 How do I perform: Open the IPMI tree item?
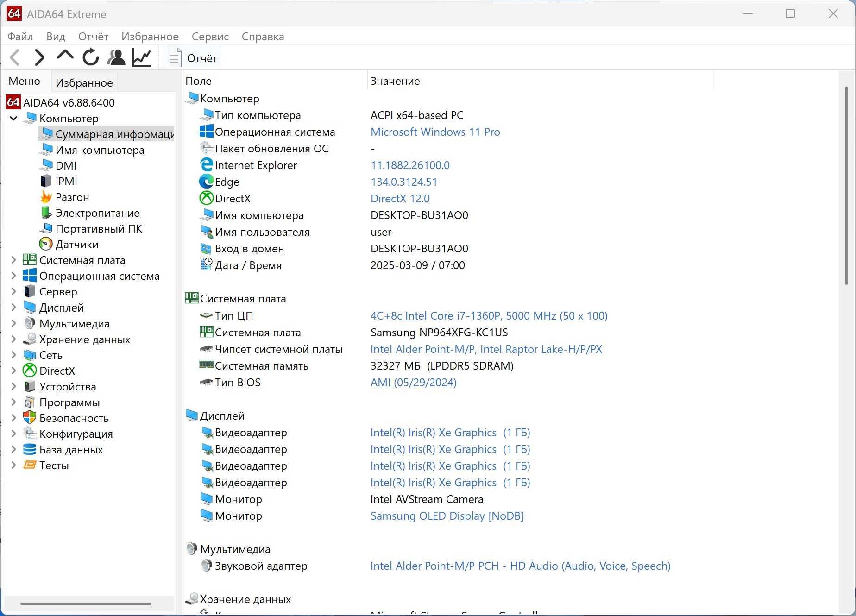coord(66,181)
